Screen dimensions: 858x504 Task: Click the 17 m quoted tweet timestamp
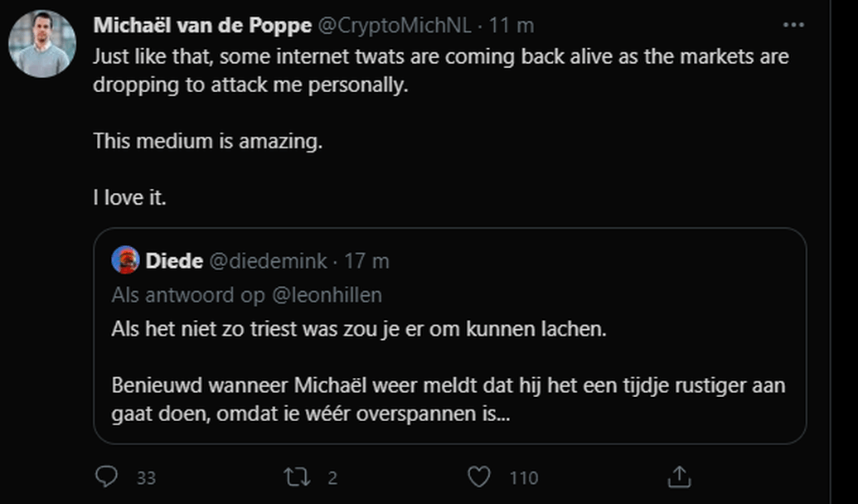(x=366, y=261)
